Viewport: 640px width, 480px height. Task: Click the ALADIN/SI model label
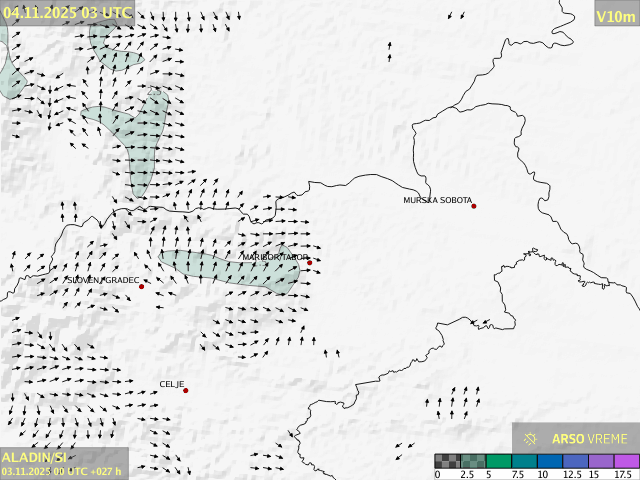coord(35,457)
